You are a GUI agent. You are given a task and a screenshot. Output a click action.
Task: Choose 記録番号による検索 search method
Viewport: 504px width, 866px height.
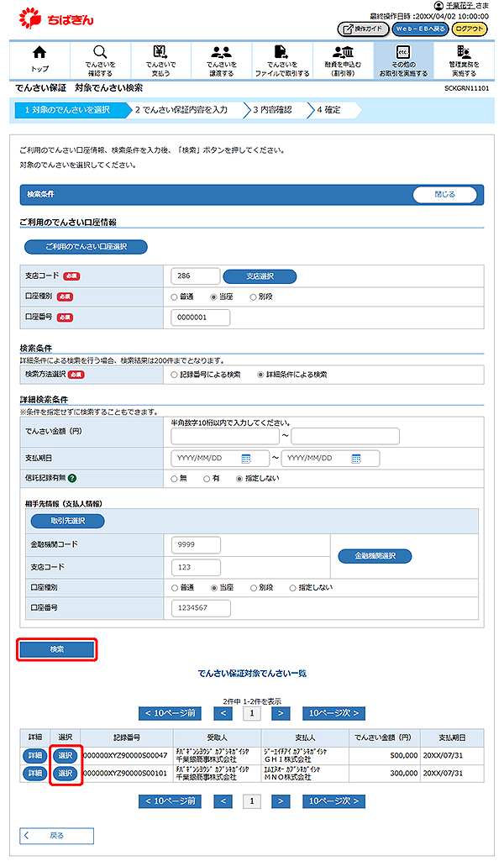pos(175,375)
